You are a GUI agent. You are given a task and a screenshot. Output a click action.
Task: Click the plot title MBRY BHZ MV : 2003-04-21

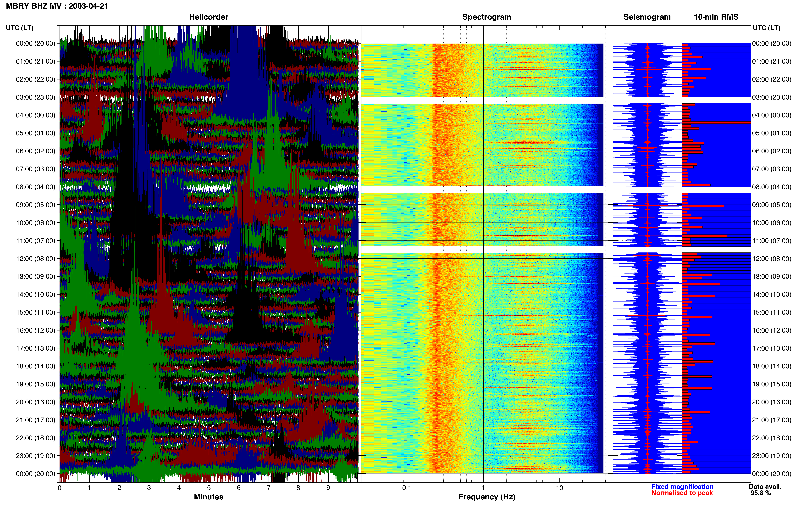coord(57,6)
